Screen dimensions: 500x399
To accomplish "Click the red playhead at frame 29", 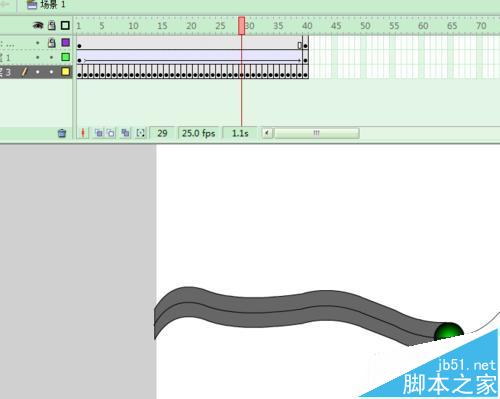I will (x=242, y=26).
